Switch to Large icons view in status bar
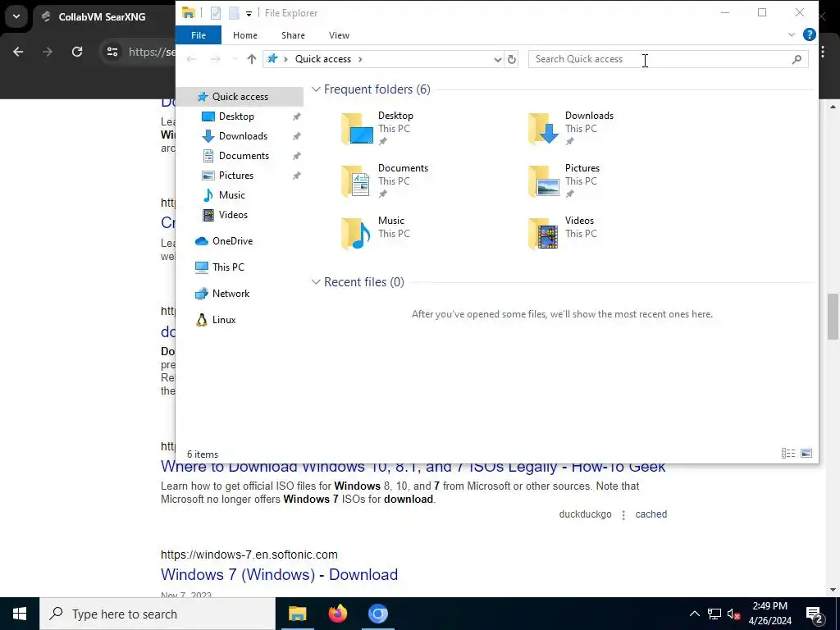The width and height of the screenshot is (840, 630). pos(806,454)
